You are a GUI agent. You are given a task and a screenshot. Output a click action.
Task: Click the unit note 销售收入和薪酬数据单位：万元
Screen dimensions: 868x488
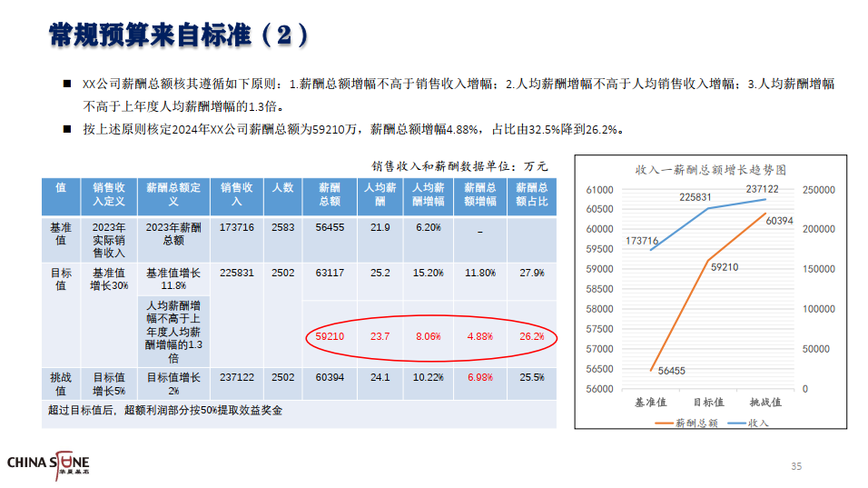[x=459, y=166]
